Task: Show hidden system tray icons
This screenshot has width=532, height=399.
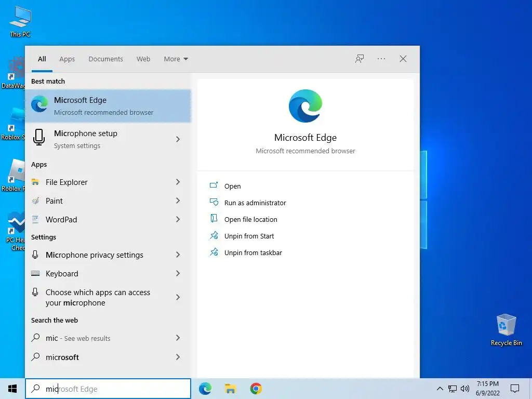Action: pos(440,389)
